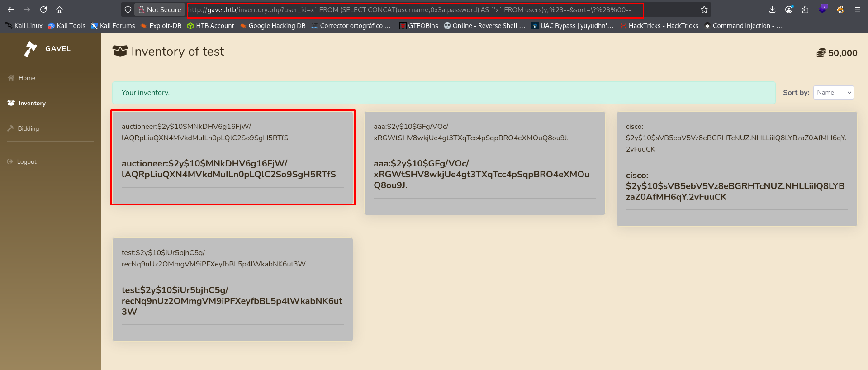Click the auctioneer inventory card

[x=232, y=157]
